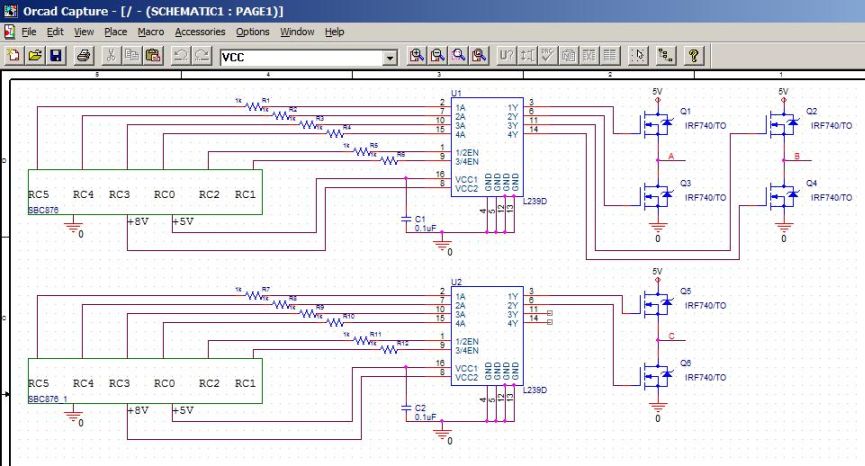
Task: Open the Options menu
Action: click(253, 32)
